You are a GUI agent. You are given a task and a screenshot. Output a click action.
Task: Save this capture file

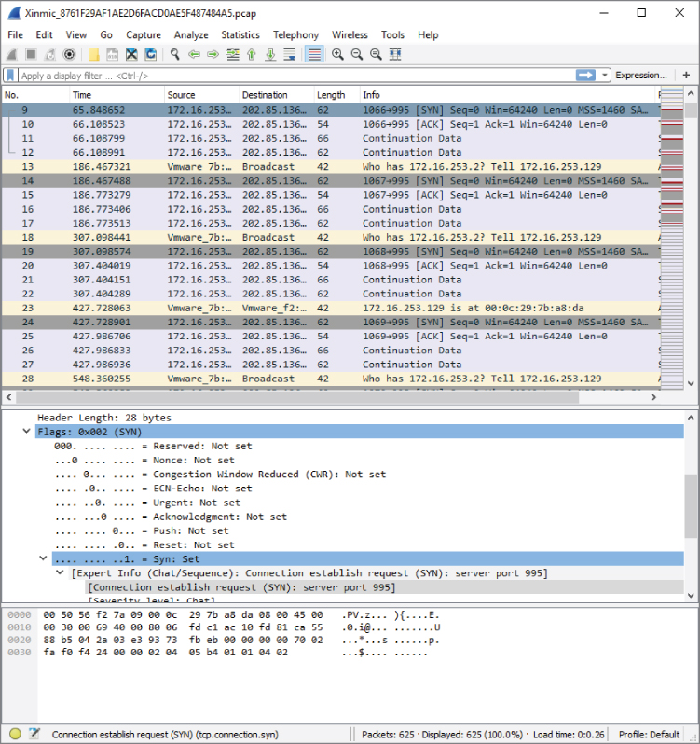click(x=113, y=55)
